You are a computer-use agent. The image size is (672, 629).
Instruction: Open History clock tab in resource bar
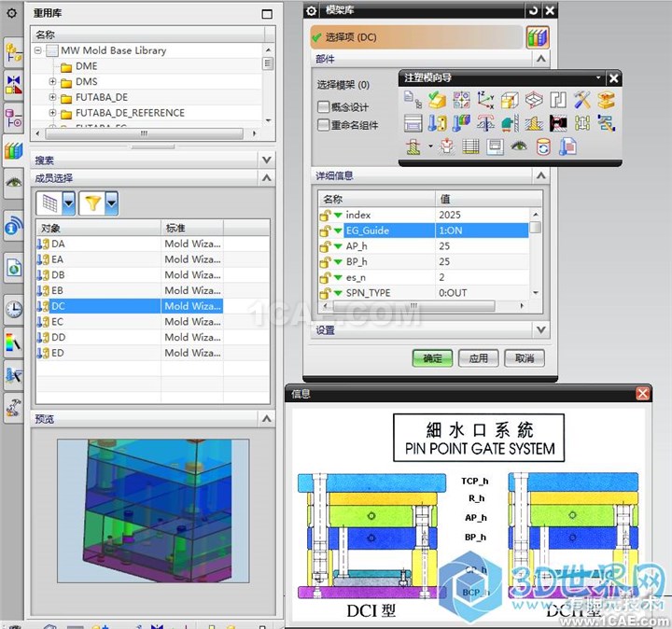[x=13, y=309]
